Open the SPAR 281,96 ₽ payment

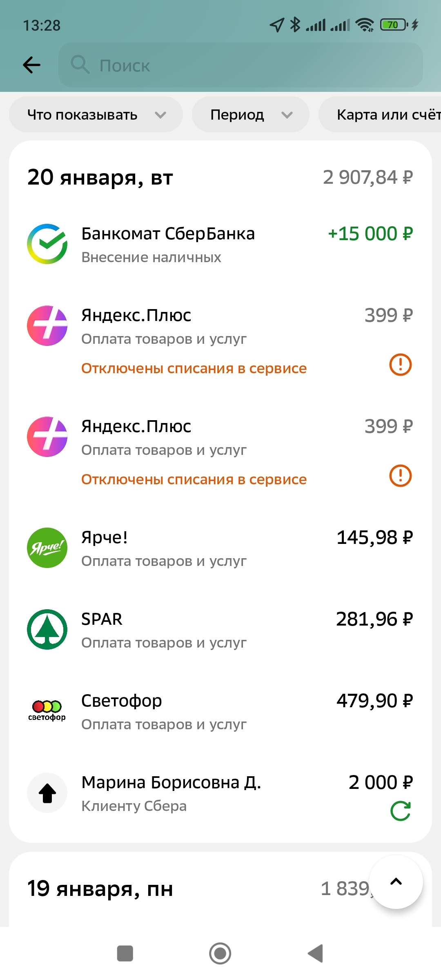(x=220, y=630)
